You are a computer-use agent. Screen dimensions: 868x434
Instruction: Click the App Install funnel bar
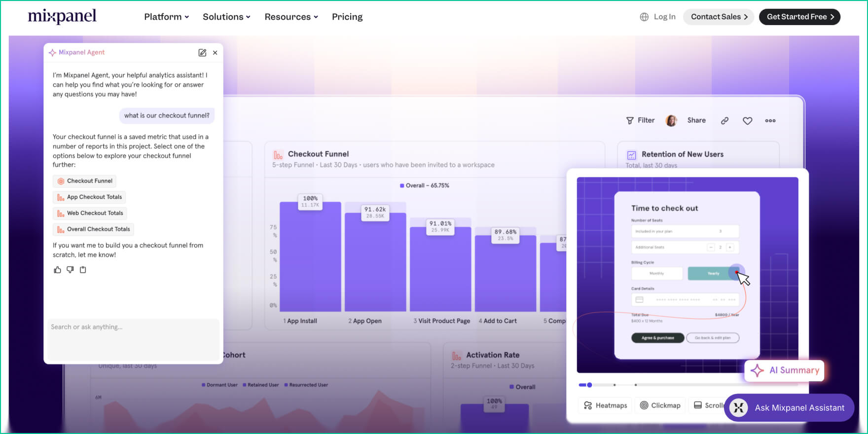coord(310,256)
